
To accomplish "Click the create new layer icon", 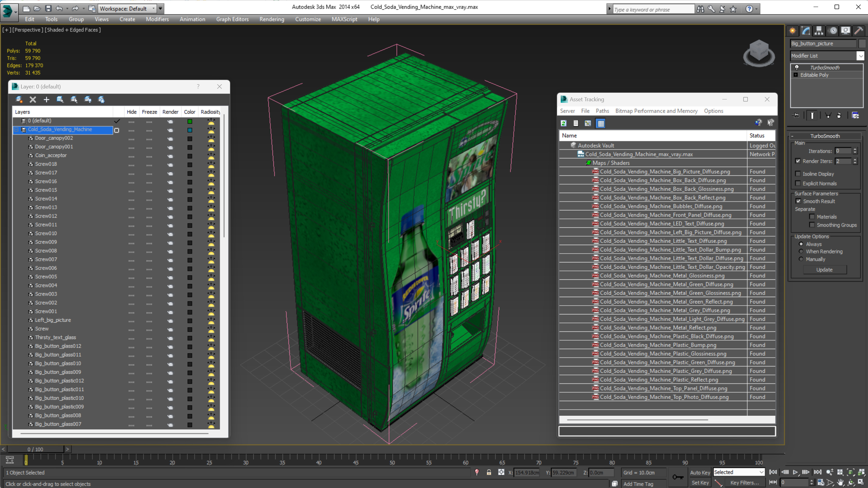I will (x=19, y=99).
